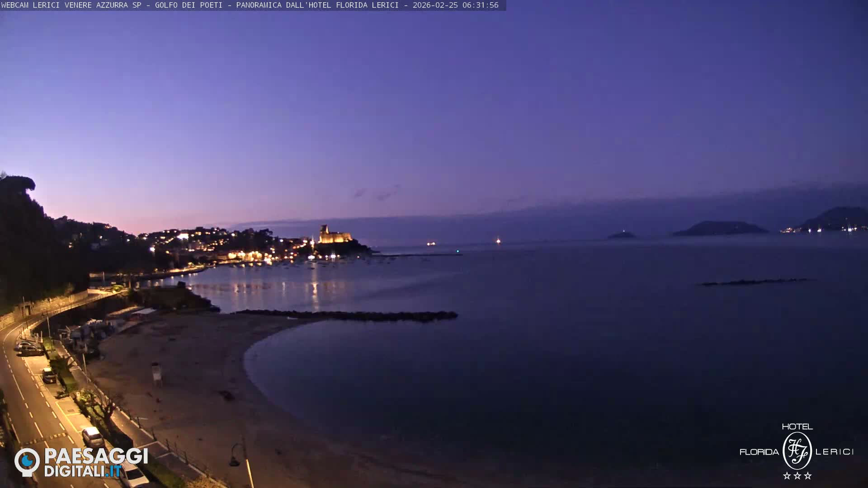
Task: Click the three stars under the hotel logo
Action: 797,475
